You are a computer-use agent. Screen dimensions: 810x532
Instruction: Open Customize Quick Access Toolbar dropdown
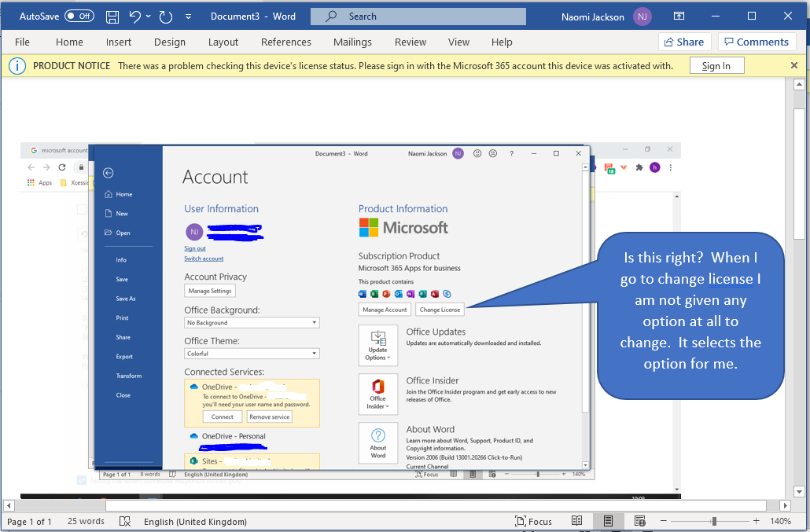[x=189, y=17]
